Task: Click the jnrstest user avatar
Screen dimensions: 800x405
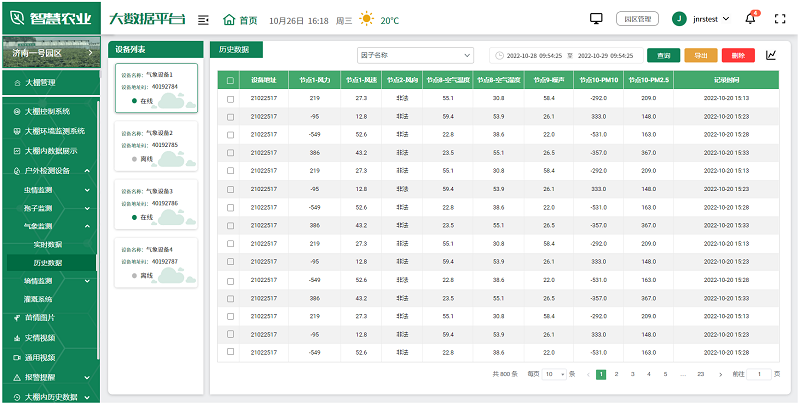Action: (x=679, y=19)
